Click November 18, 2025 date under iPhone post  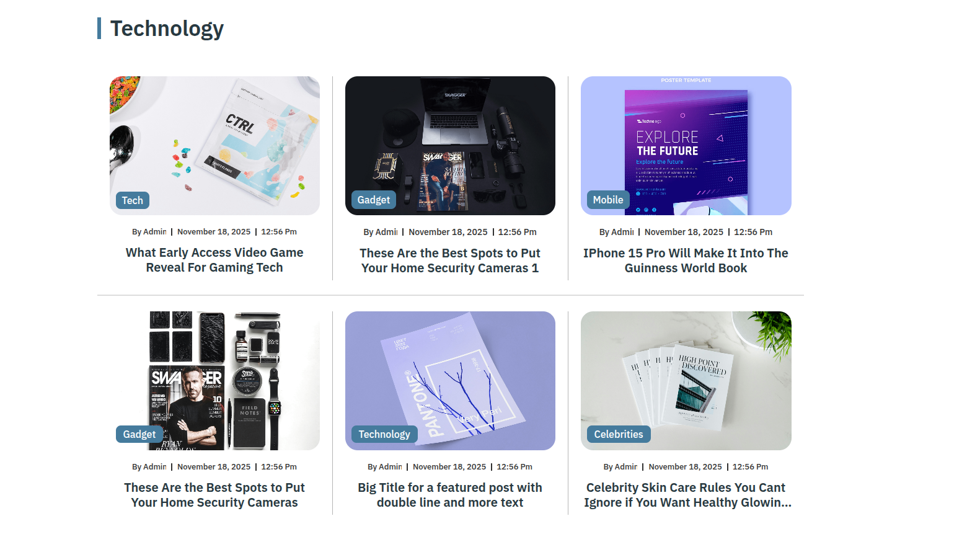684,232
